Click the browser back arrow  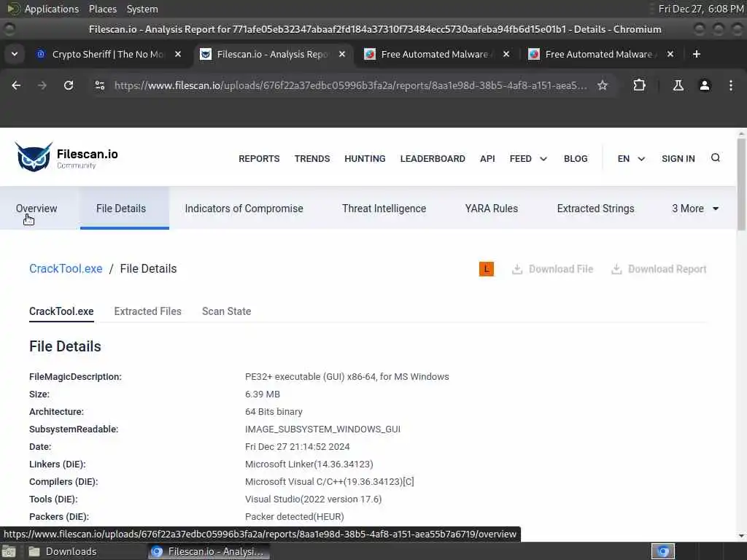[16, 85]
